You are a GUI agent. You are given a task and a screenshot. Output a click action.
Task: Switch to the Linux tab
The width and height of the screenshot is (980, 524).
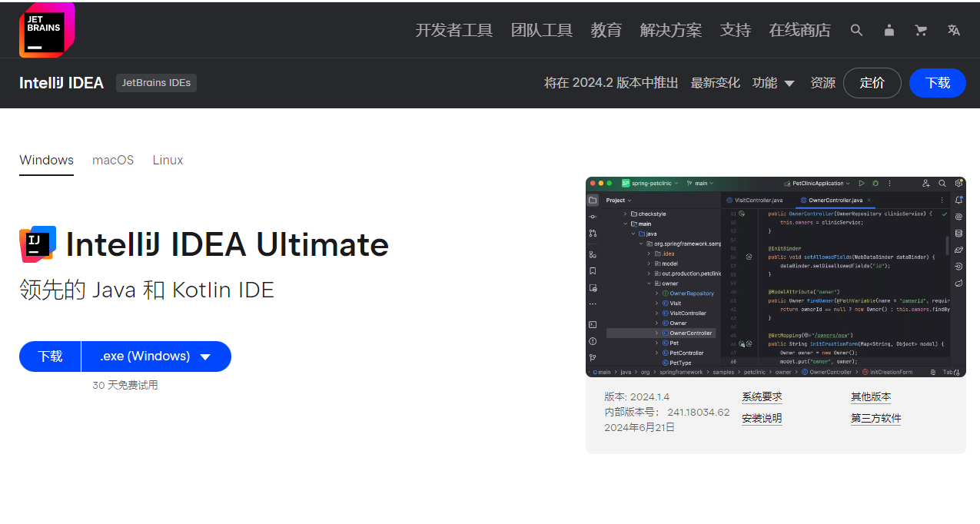pyautogui.click(x=168, y=160)
